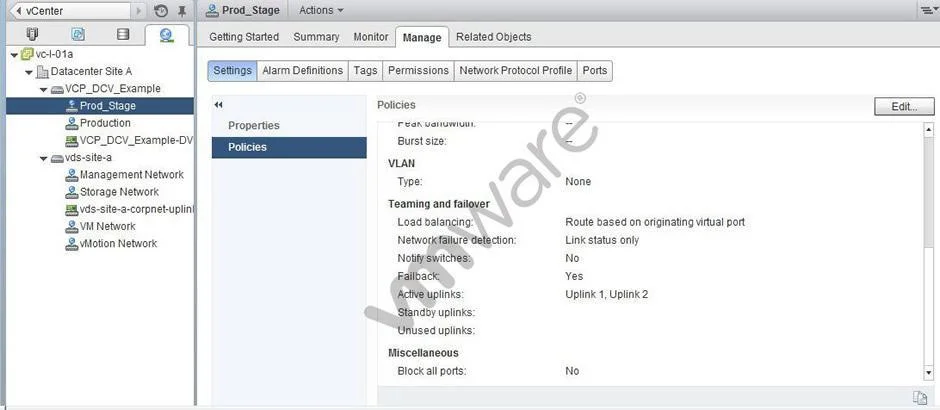The width and height of the screenshot is (940, 410).
Task: Switch to the Monitor tab
Action: (x=370, y=37)
